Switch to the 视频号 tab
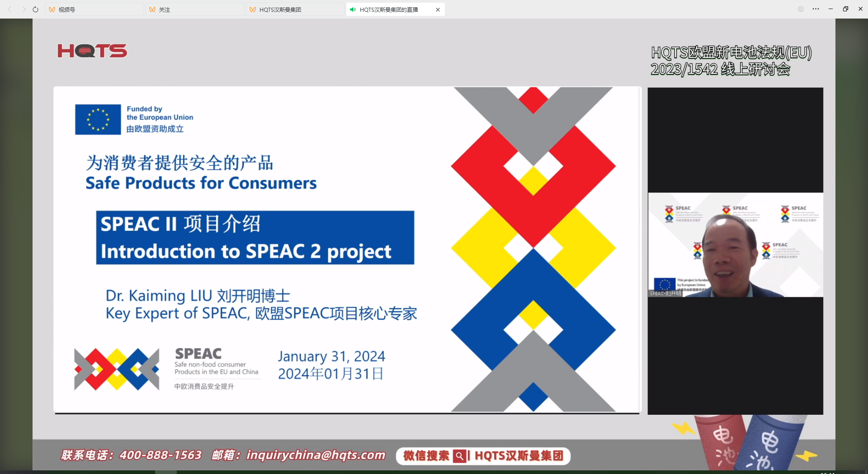The image size is (868, 474). [94, 9]
